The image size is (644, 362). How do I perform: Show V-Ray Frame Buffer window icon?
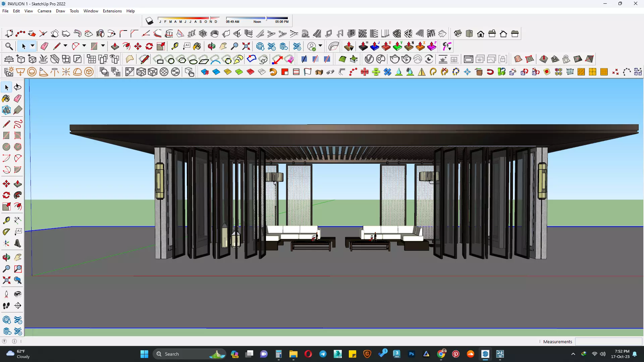click(468, 59)
